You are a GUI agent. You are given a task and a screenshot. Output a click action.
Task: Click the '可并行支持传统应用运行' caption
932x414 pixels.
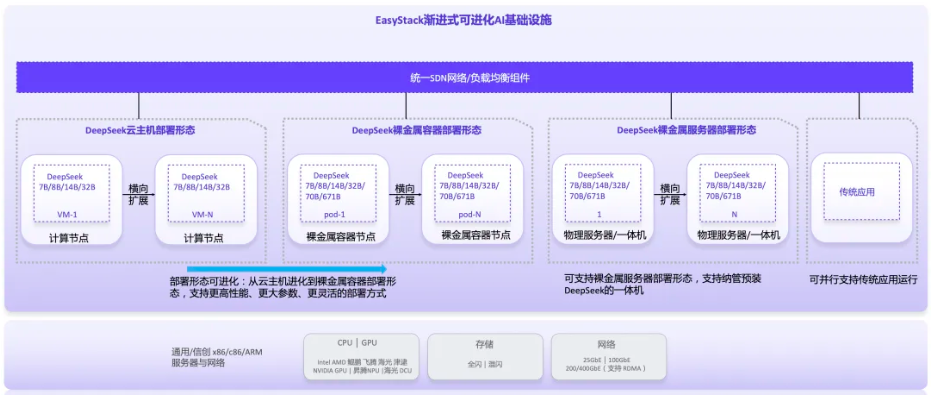863,279
